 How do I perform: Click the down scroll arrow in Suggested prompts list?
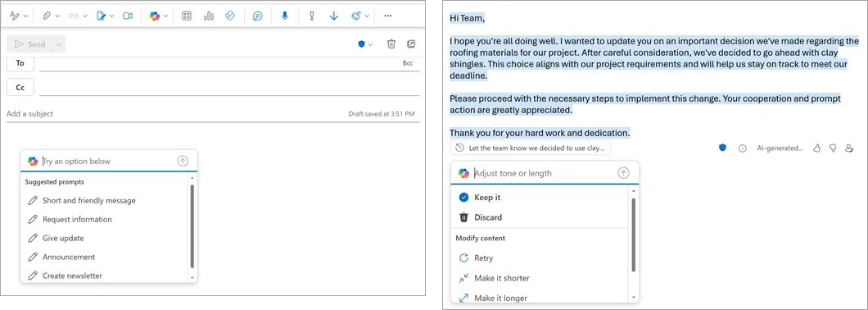[x=192, y=277]
